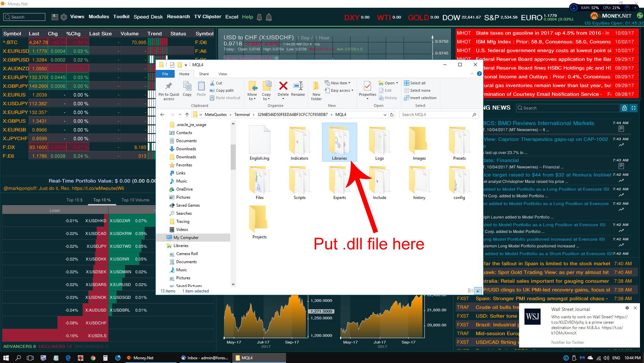
Task: Click History in the Open group
Action: click(388, 98)
